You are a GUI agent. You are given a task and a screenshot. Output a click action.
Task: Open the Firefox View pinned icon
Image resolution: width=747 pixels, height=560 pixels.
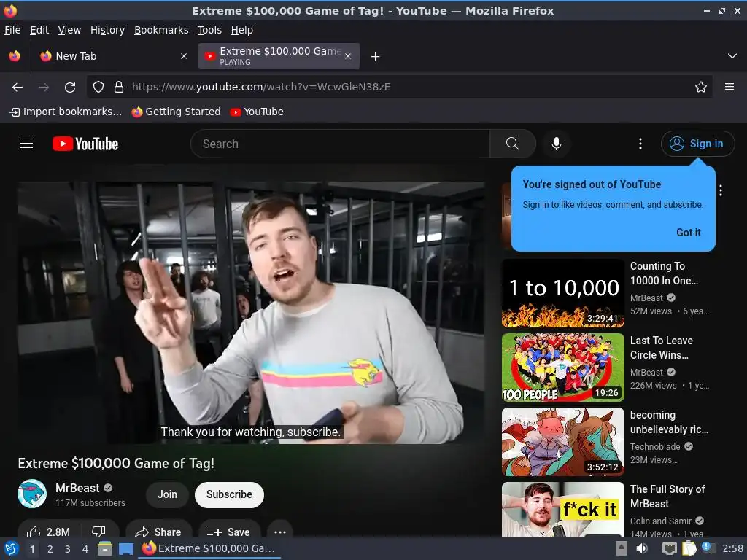pyautogui.click(x=15, y=56)
